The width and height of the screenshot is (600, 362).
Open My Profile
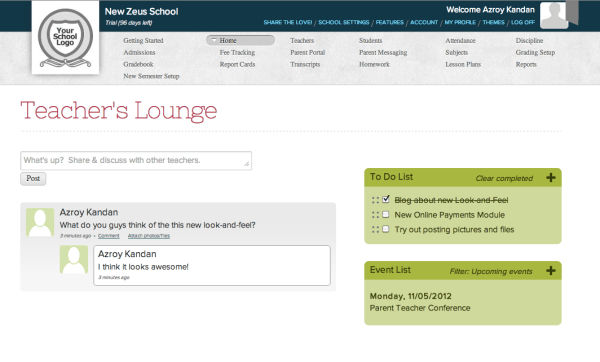click(x=460, y=23)
